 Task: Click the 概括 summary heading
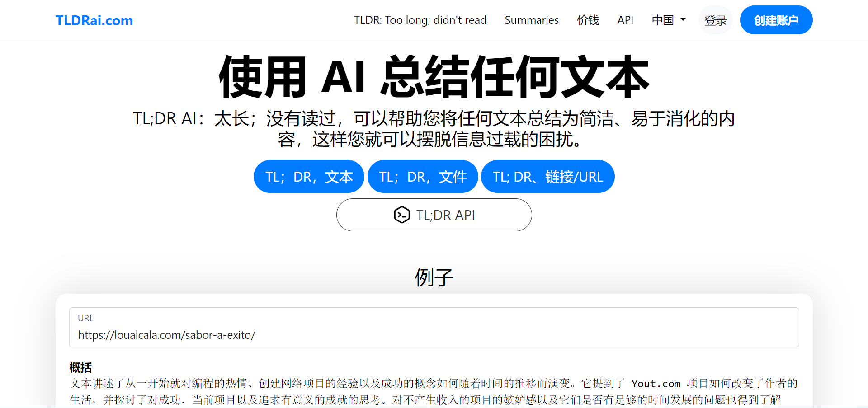coord(80,367)
